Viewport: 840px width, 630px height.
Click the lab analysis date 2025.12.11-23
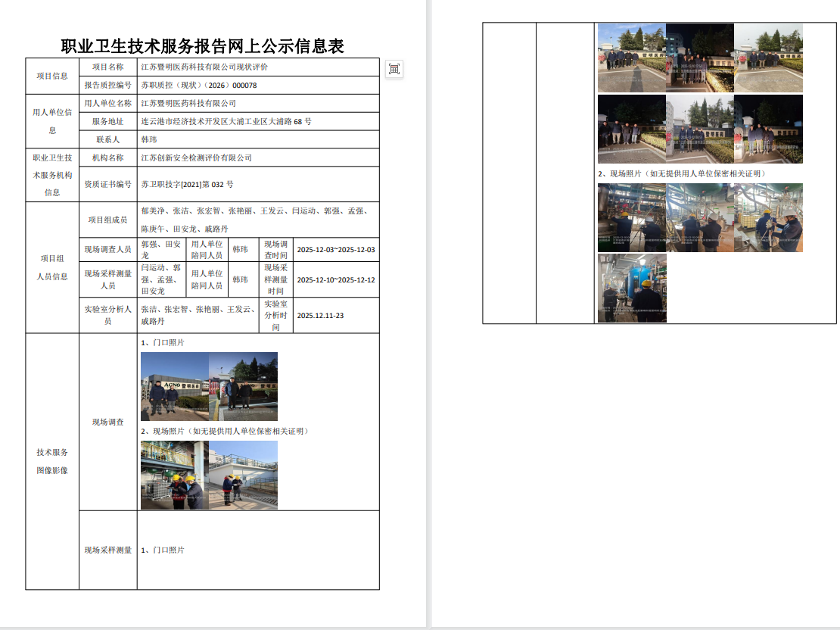point(321,315)
